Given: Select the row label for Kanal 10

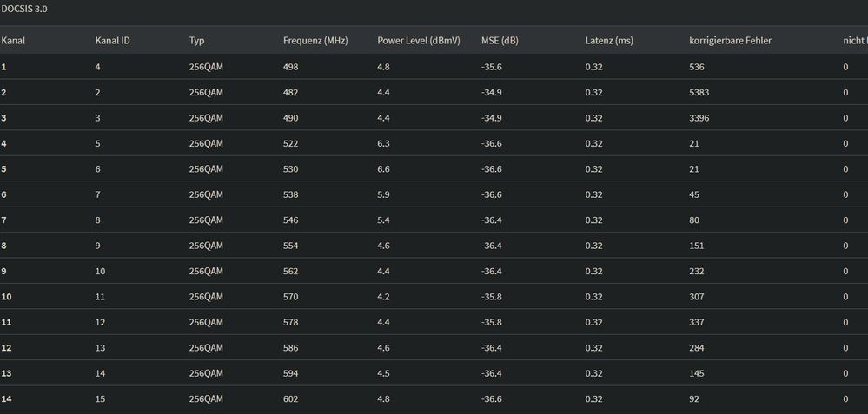Looking at the screenshot, I should pos(7,297).
